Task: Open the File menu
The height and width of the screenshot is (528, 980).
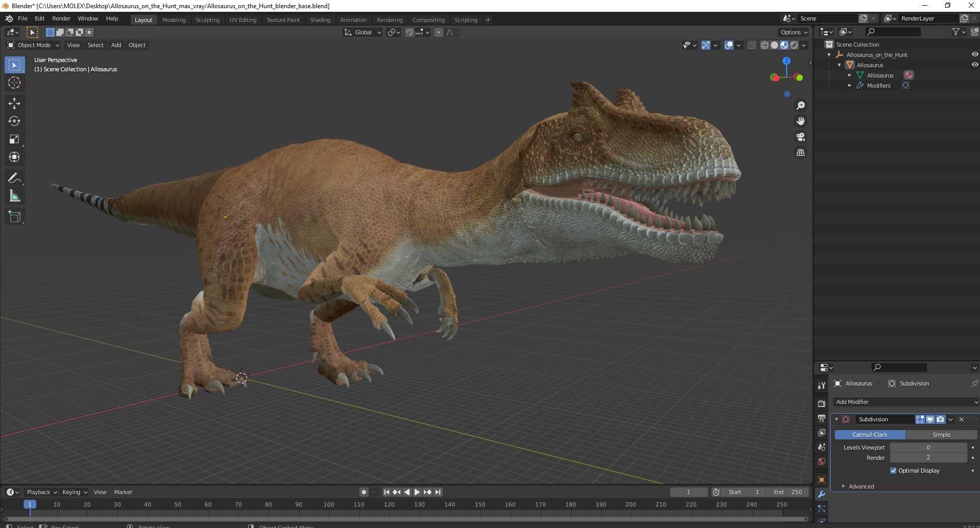Action: [x=23, y=18]
